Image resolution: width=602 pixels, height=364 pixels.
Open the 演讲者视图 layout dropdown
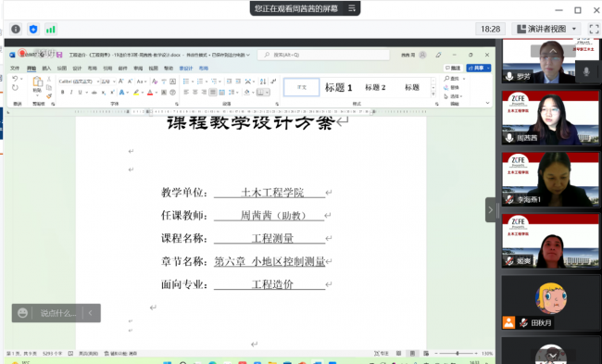point(546,29)
